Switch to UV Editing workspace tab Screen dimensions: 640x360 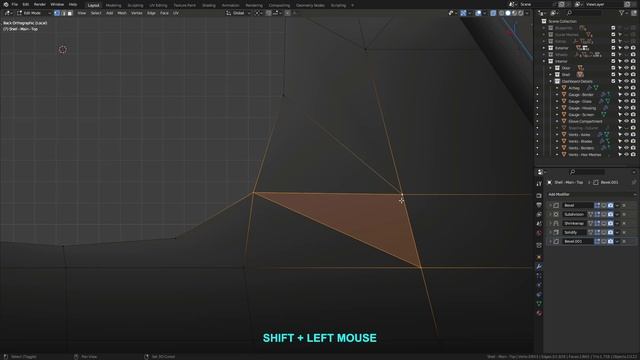158,5
